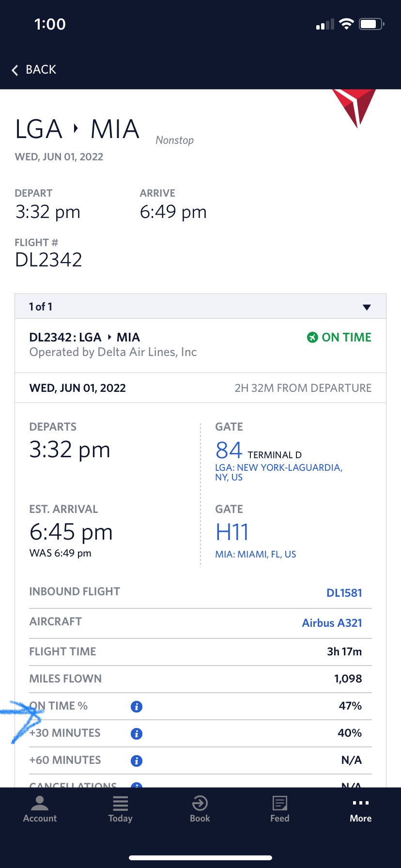The width and height of the screenshot is (401, 868).
Task: Tap the Book flight icon
Action: tap(200, 804)
